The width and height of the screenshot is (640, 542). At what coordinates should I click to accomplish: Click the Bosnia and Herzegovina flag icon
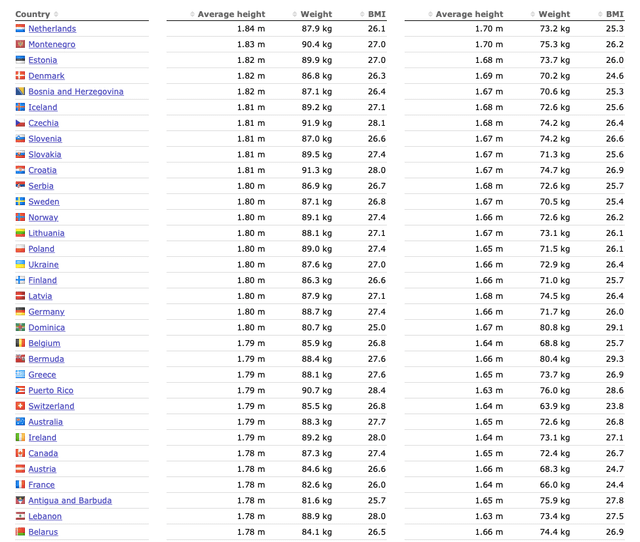(20, 92)
